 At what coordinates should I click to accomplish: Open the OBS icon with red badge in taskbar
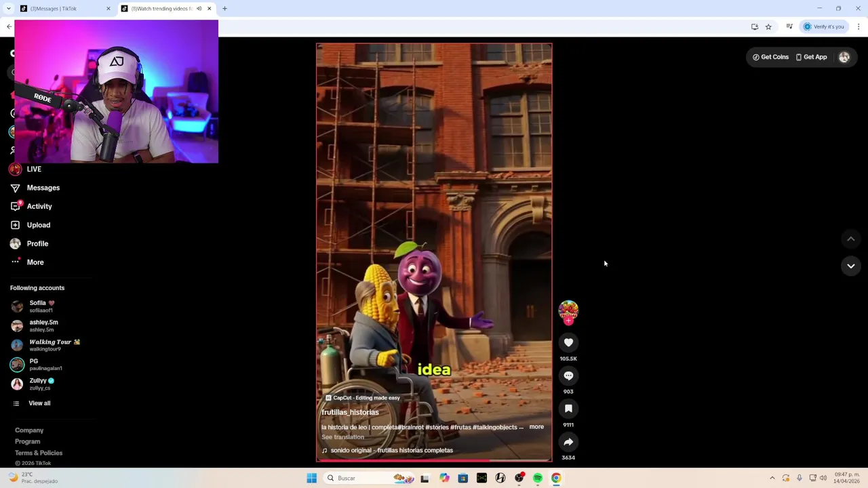click(x=519, y=479)
